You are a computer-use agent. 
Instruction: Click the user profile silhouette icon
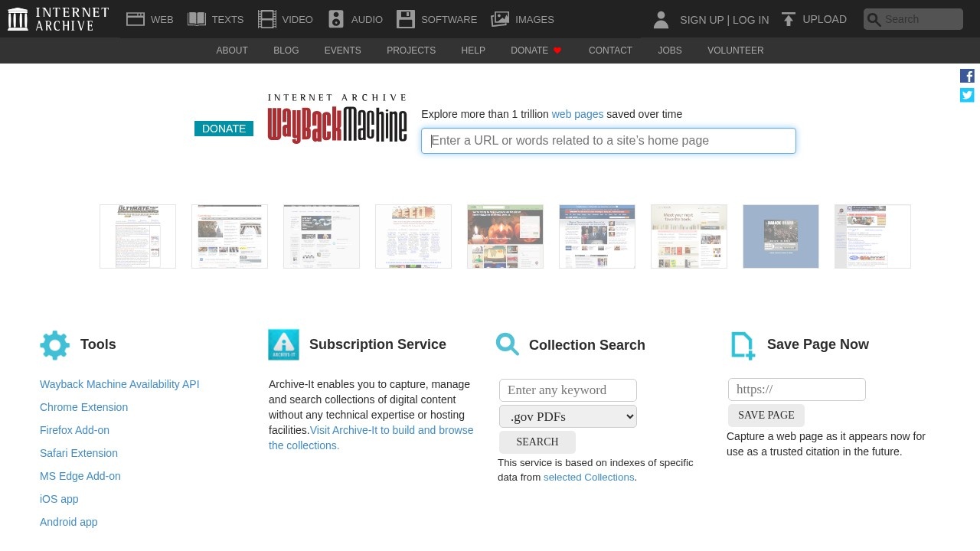661,20
